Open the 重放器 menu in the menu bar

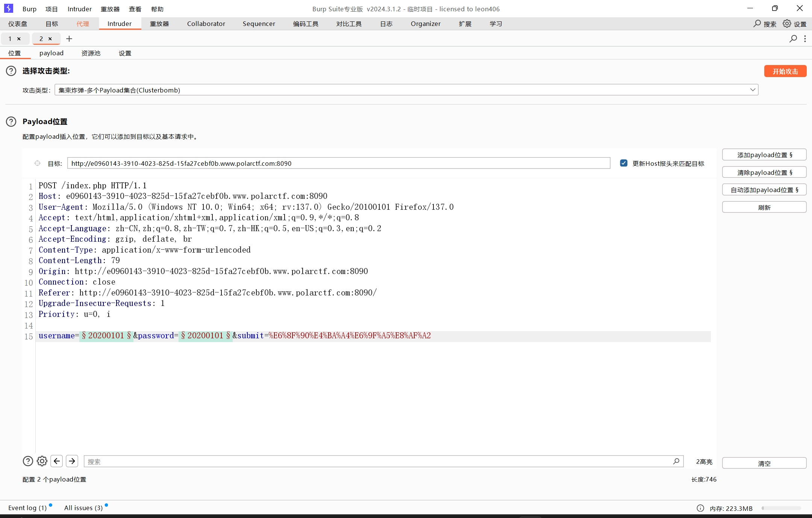[110, 9]
